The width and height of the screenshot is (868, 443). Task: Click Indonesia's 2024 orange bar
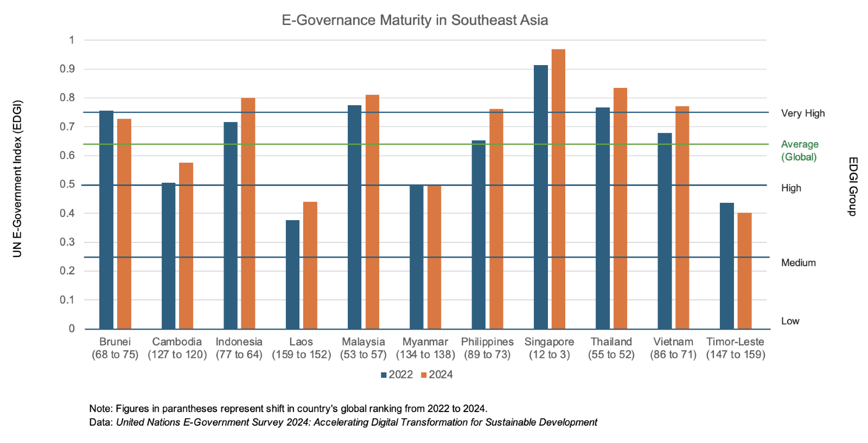click(248, 213)
